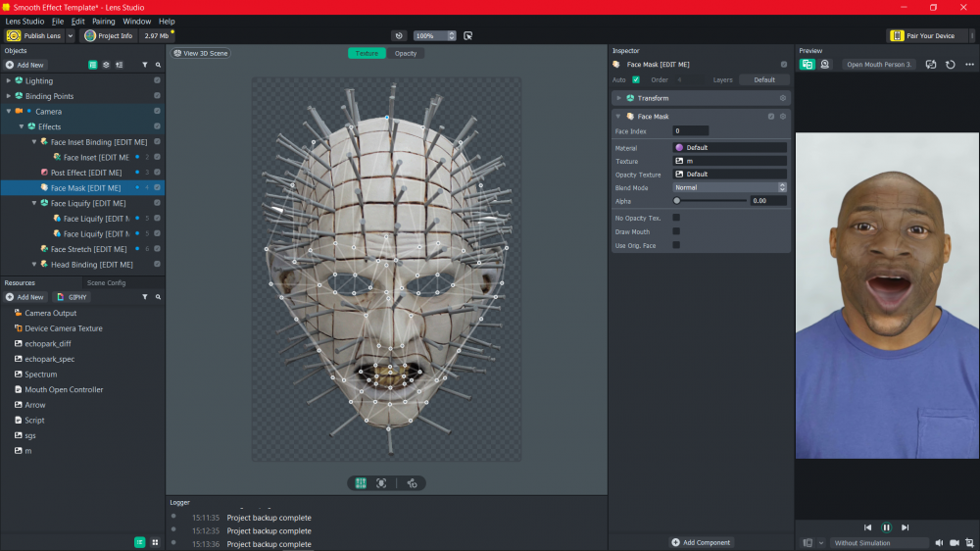Open the Pairing menu
This screenshot has width=980, height=551.
(103, 21)
